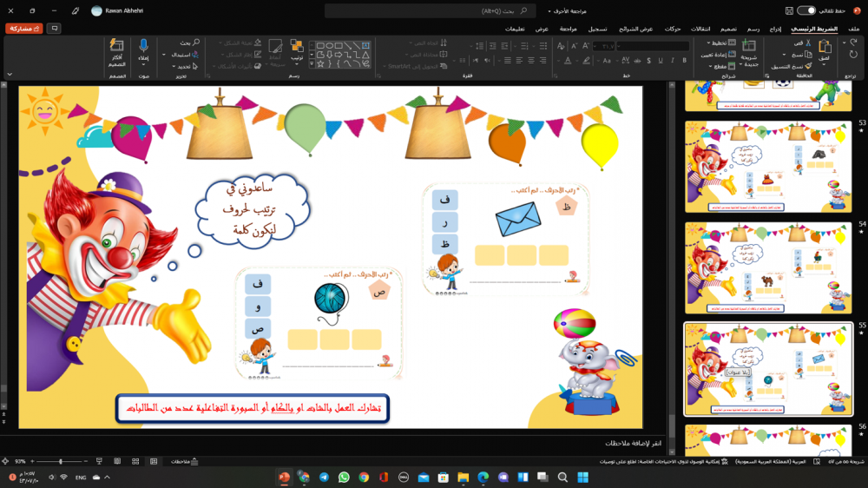
Task: Open the Replace (استبدال) dropdown arrow
Action: (x=164, y=55)
